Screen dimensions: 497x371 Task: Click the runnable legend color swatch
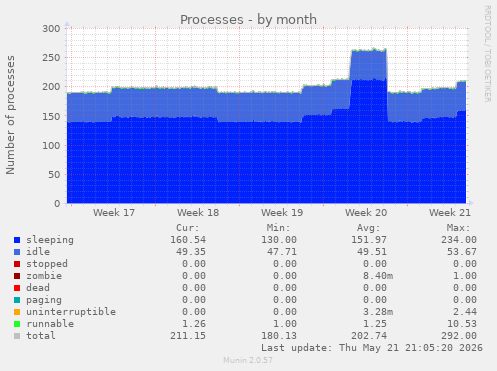pos(17,324)
